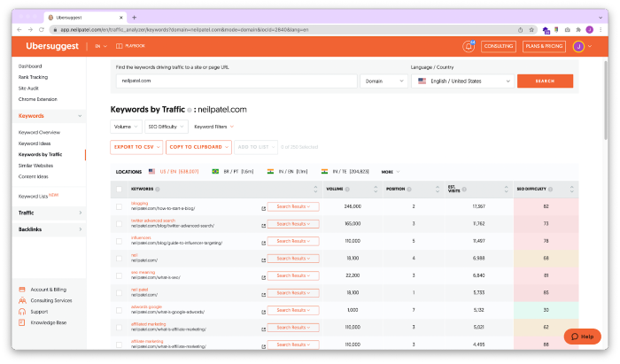Open Keyword Ideas in sidebar

point(35,143)
